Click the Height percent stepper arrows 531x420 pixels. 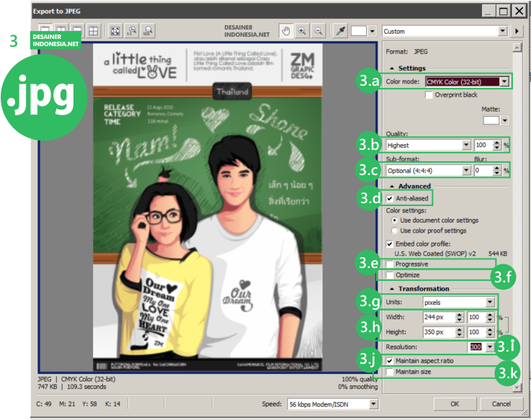(x=490, y=332)
